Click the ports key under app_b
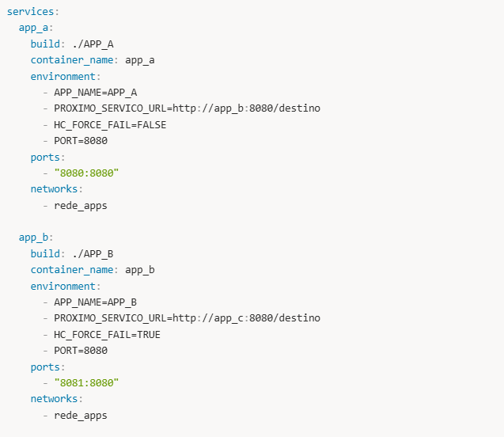 (x=45, y=367)
